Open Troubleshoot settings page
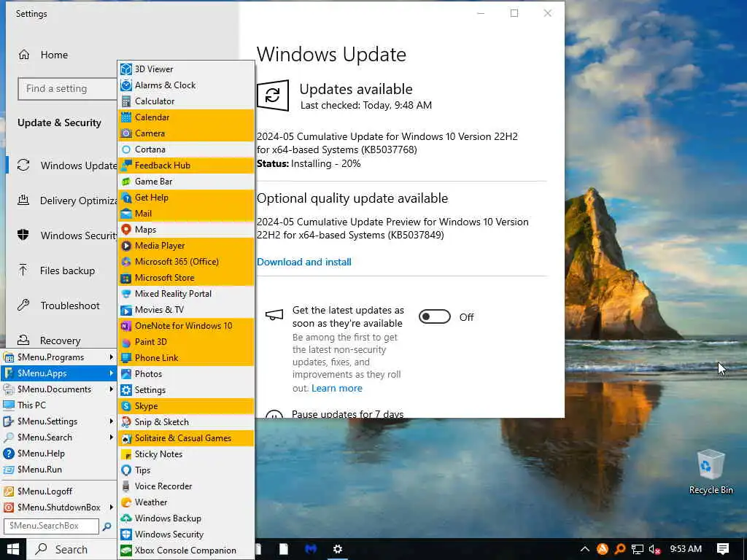Image resolution: width=747 pixels, height=560 pixels. point(58,306)
